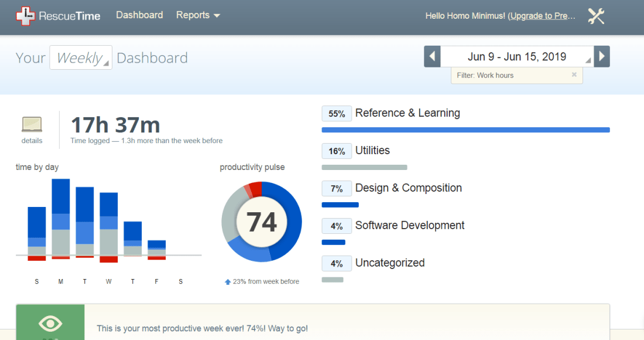Click the RescueTime logo icon
This screenshot has height=340, width=644.
25,16
